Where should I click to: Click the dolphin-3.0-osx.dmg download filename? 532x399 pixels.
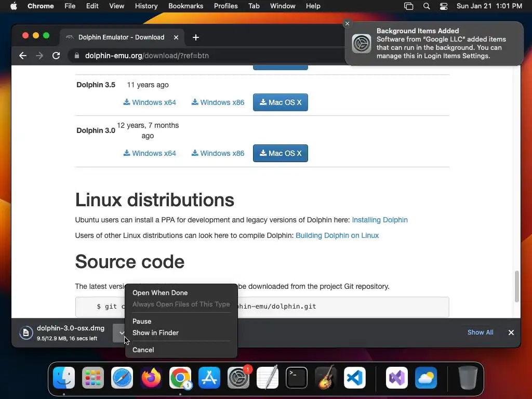coord(71,328)
